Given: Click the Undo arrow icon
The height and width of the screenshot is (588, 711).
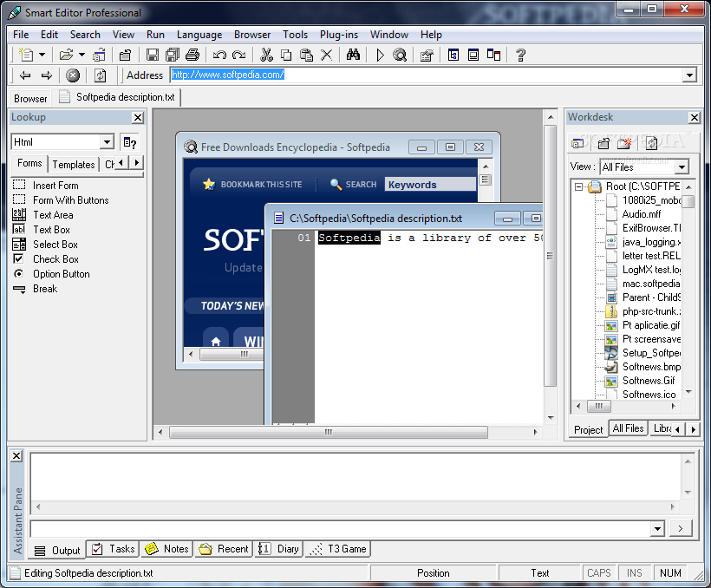Looking at the screenshot, I should click(x=219, y=55).
